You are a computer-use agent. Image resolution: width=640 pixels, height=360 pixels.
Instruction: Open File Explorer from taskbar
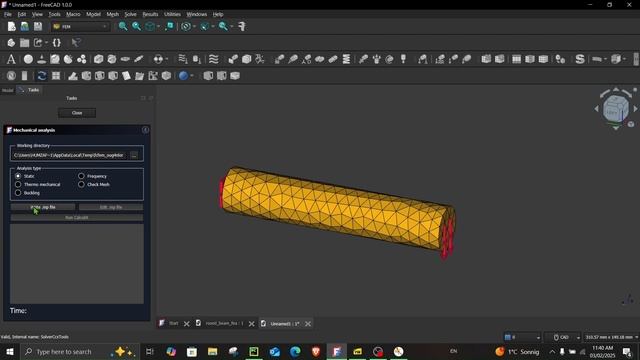click(212, 351)
